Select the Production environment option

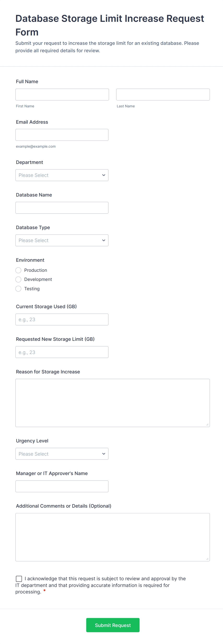click(x=18, y=270)
